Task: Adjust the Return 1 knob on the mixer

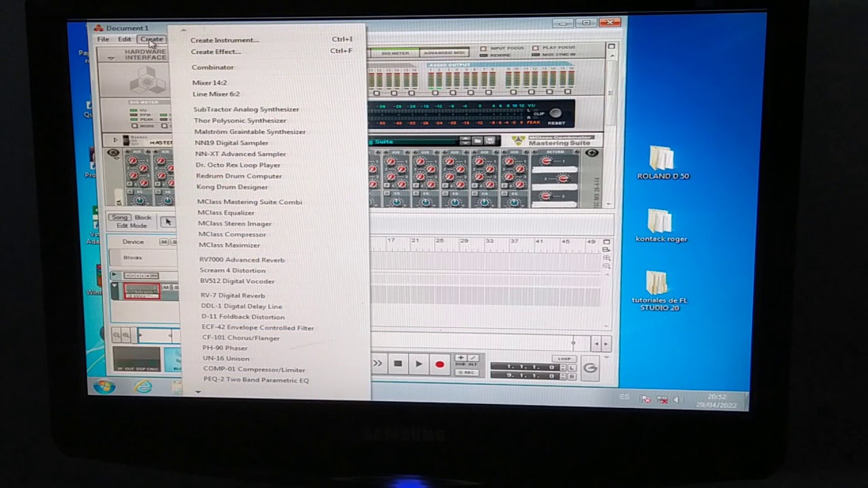Action: click(546, 161)
